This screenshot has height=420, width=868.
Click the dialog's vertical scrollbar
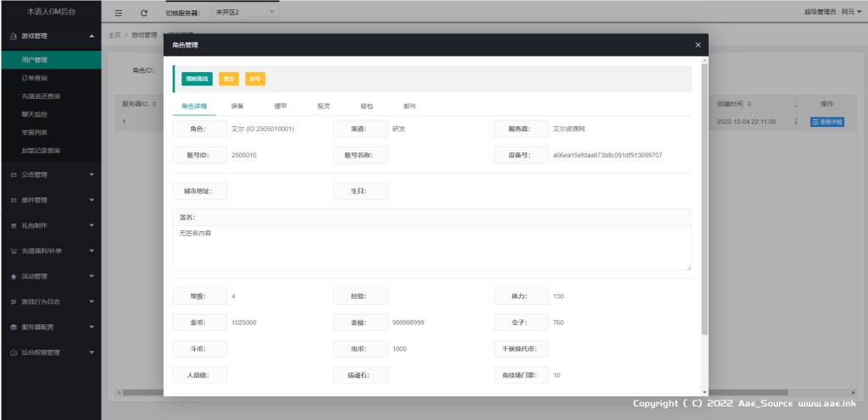(704, 203)
